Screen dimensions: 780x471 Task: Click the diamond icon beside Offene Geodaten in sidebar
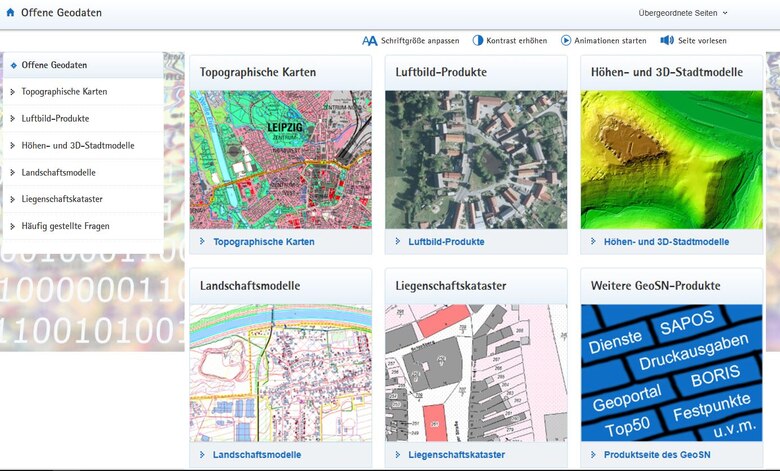13,65
